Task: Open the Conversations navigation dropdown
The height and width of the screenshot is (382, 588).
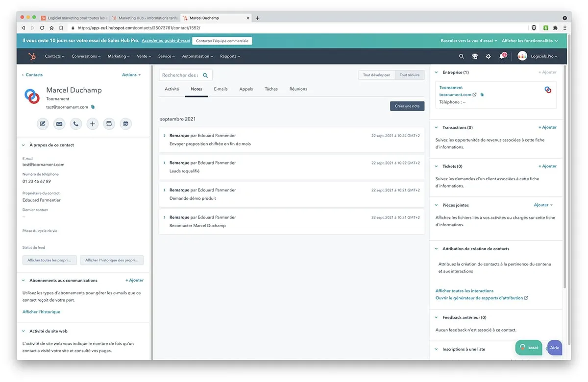Action: tap(86, 56)
